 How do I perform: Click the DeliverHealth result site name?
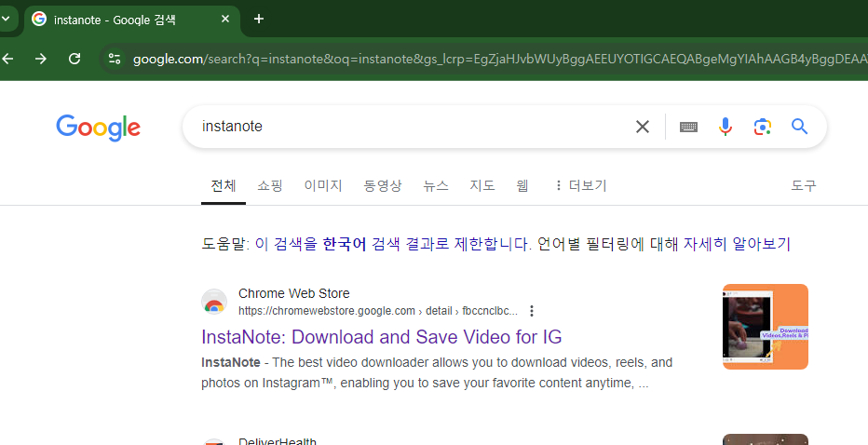[x=278, y=441]
